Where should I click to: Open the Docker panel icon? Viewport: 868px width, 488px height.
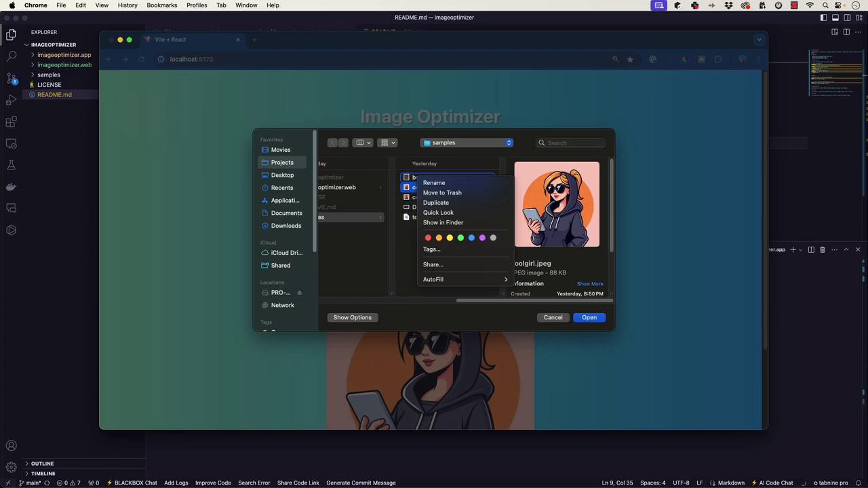(x=11, y=186)
